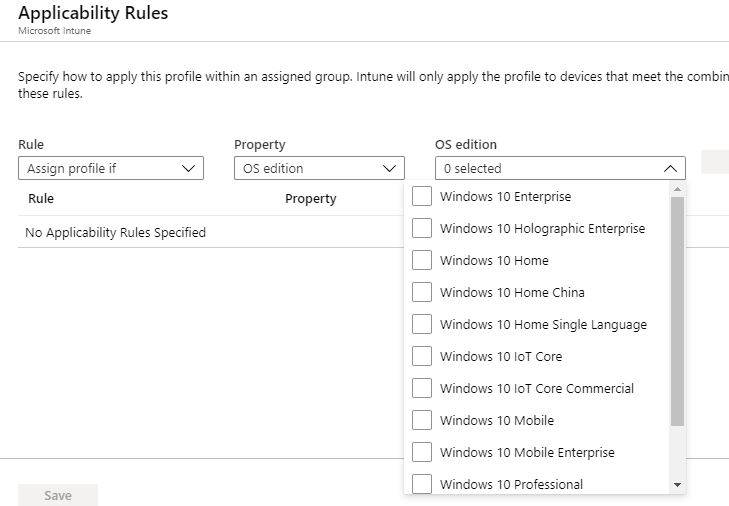The width and height of the screenshot is (729, 506).
Task: Check the Windows 10 Enterprise checkbox
Action: coord(422,196)
